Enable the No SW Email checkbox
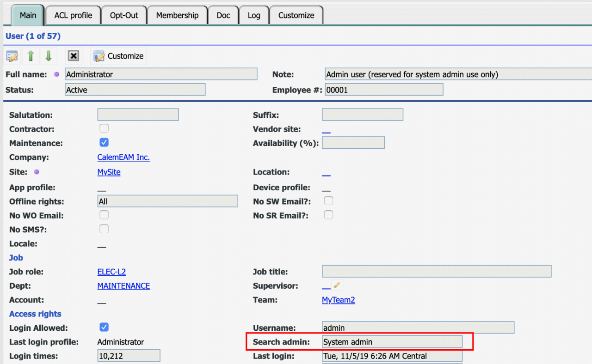592x364 pixels. click(x=328, y=200)
